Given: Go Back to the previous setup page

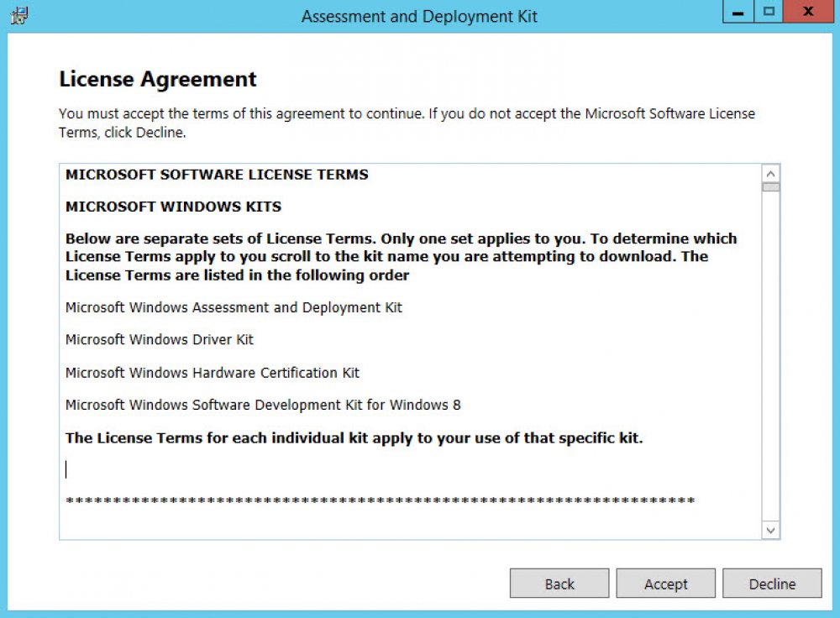Looking at the screenshot, I should click(x=559, y=584).
